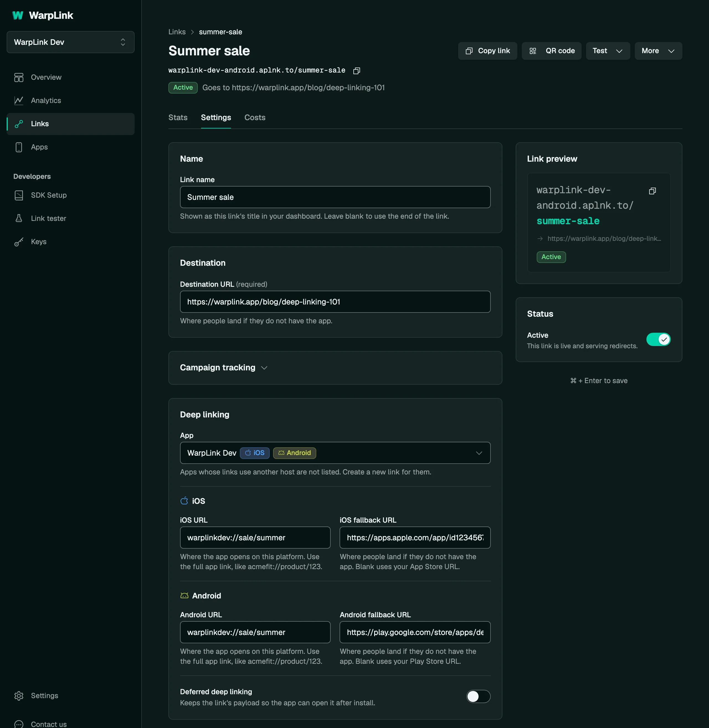709x728 pixels.
Task: Copy link from Link preview card
Action: click(x=653, y=191)
